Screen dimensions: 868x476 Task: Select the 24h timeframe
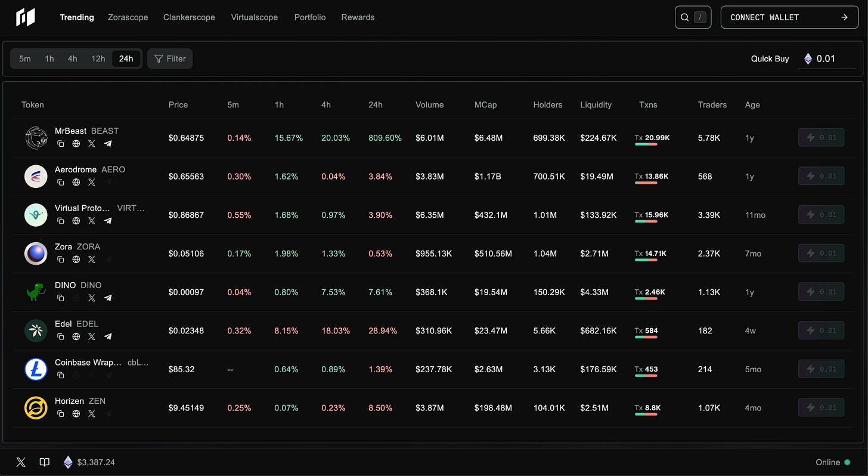[x=126, y=58]
